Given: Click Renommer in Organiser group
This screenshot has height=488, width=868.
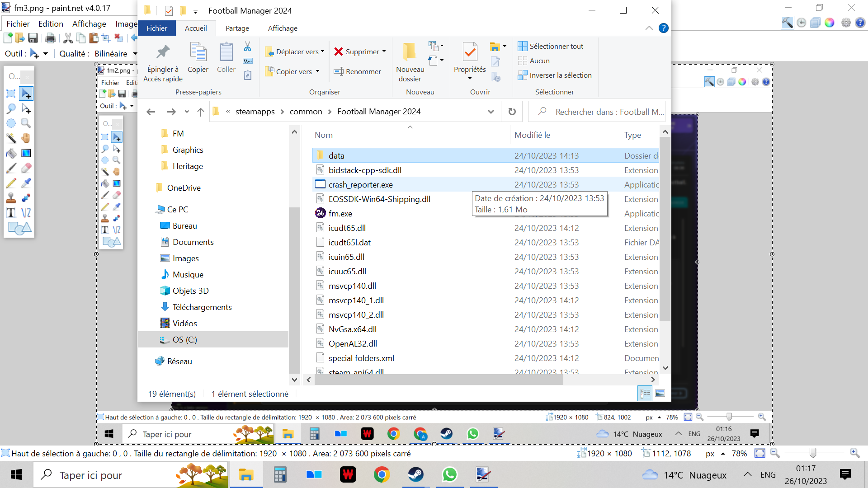Looking at the screenshot, I should [x=357, y=71].
